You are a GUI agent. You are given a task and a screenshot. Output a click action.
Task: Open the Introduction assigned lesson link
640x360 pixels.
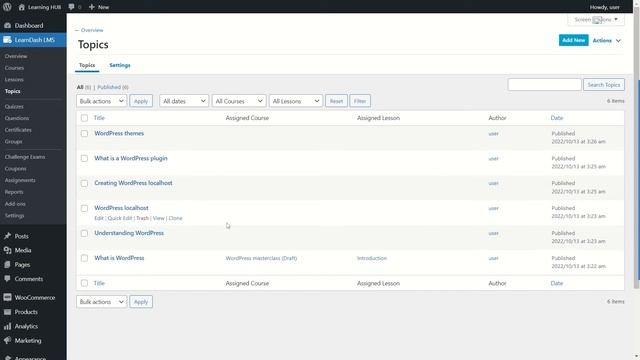372,258
